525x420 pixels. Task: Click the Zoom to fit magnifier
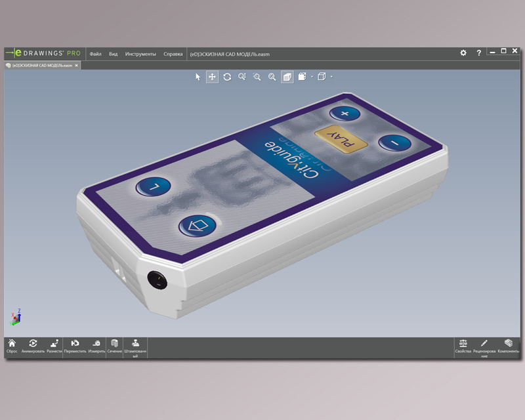tap(272, 77)
